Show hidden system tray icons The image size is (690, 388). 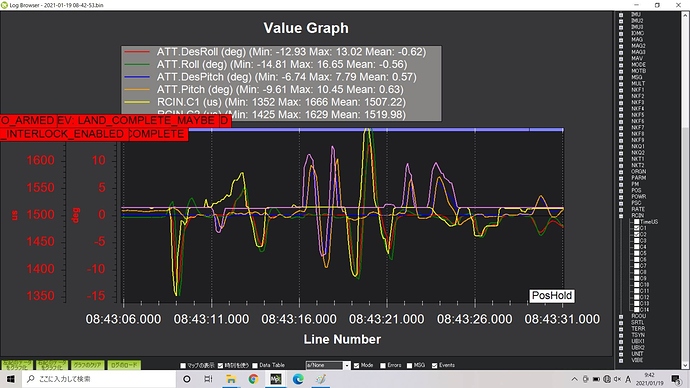574,379
